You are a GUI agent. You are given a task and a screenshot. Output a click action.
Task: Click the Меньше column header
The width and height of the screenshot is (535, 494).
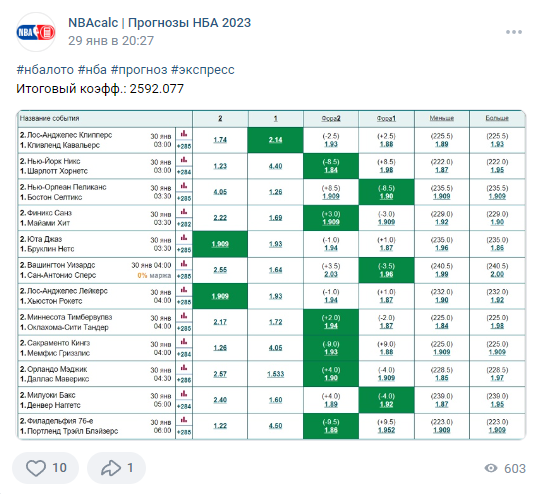click(442, 118)
